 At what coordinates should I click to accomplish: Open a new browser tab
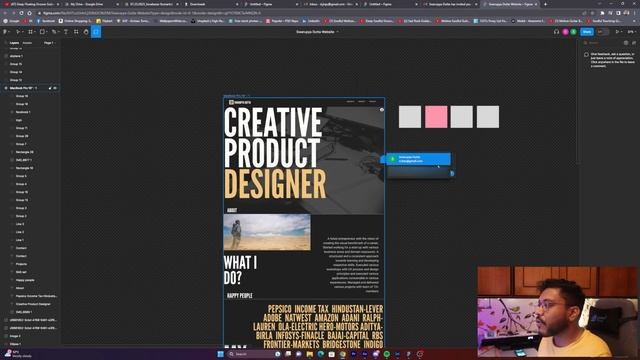[545, 4]
